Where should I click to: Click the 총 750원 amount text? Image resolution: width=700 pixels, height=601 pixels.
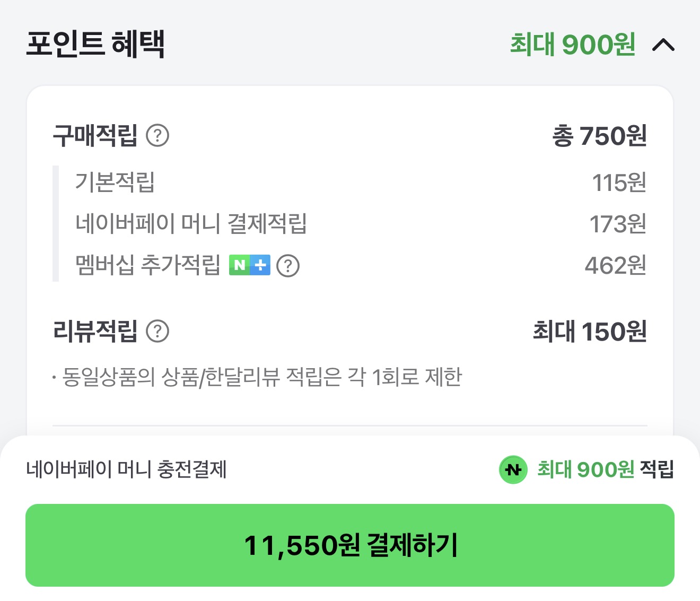click(x=600, y=136)
